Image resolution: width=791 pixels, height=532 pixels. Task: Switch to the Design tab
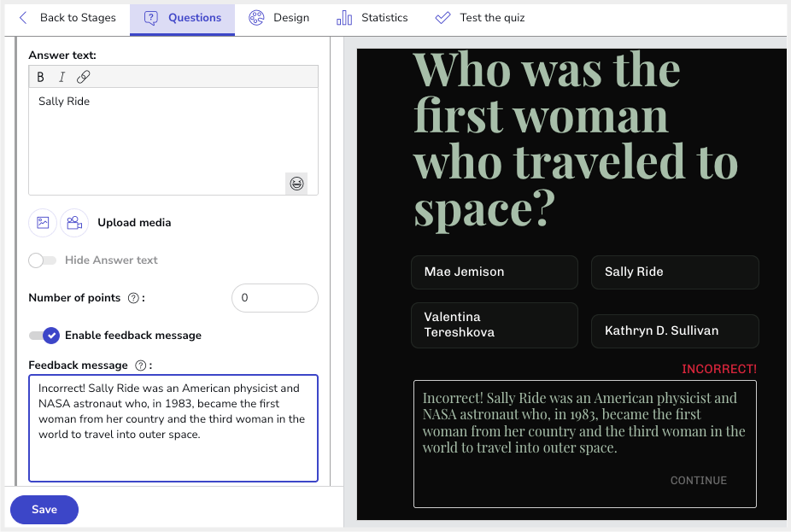coord(279,18)
